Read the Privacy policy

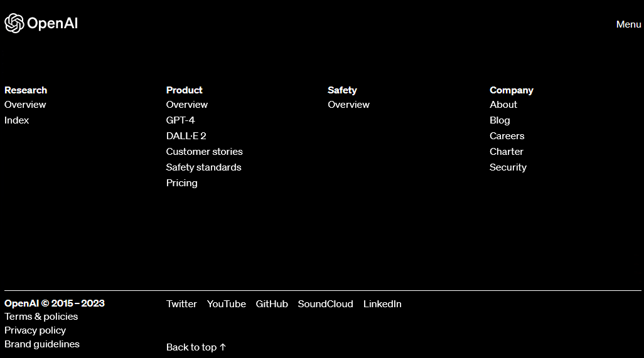[x=35, y=330]
